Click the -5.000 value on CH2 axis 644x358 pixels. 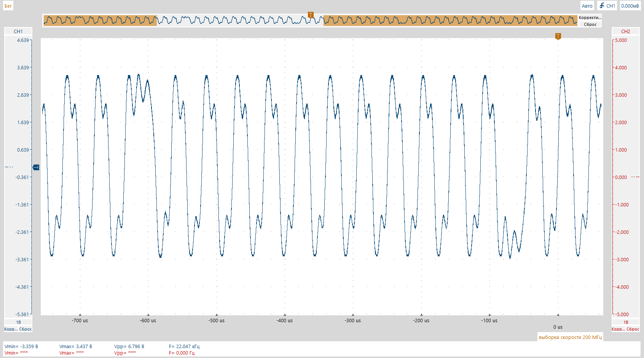[x=622, y=314]
